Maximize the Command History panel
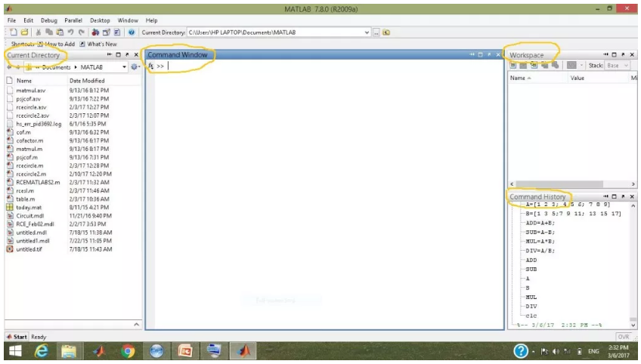The image size is (641, 364). point(614,196)
